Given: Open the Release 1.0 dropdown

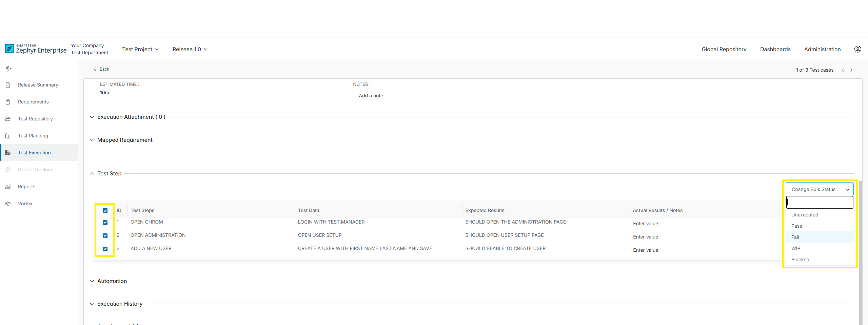Looking at the screenshot, I should click(x=190, y=50).
